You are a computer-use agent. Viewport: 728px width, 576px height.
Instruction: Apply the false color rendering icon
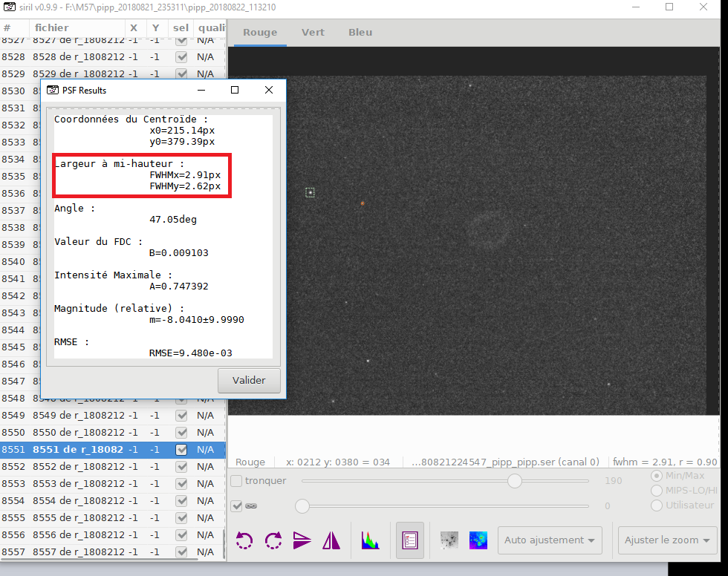coord(478,540)
